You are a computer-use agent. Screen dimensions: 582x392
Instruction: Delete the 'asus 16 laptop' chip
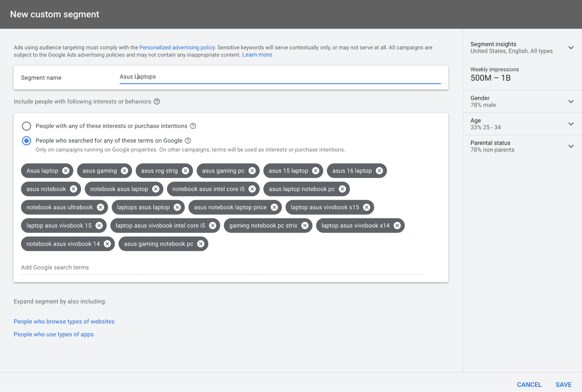coord(379,171)
